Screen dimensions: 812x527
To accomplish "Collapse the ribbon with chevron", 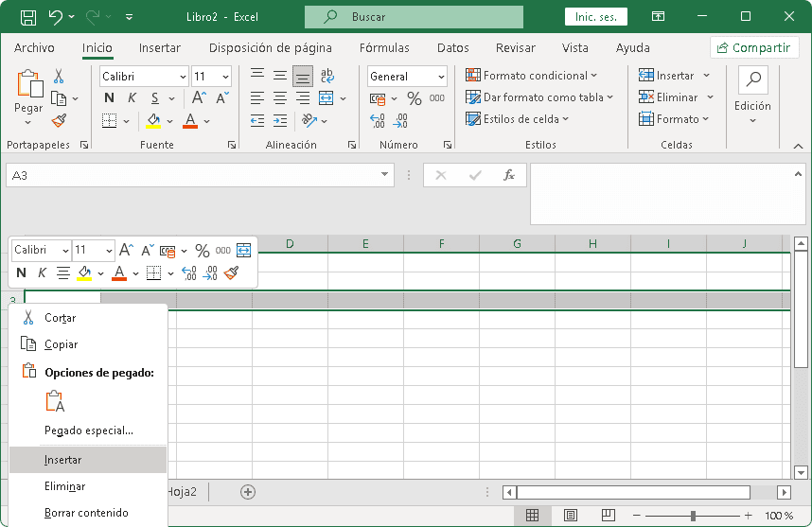I will pos(798,147).
